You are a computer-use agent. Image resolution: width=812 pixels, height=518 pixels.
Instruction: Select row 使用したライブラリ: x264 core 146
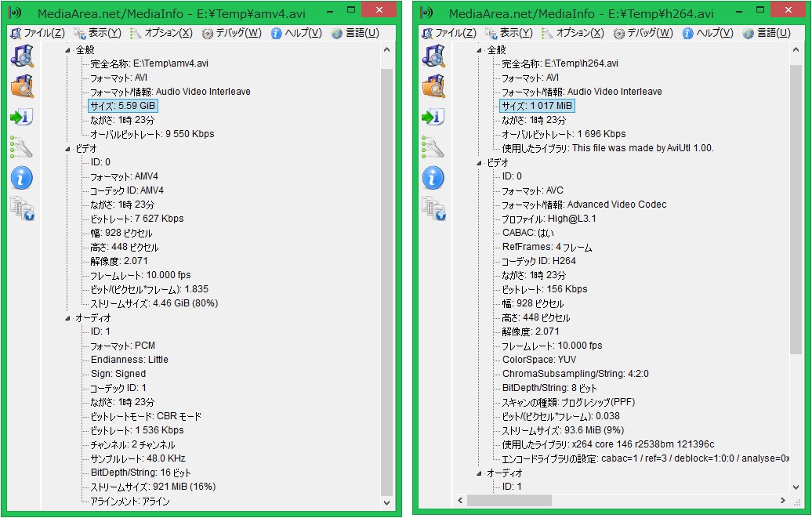pos(608,444)
